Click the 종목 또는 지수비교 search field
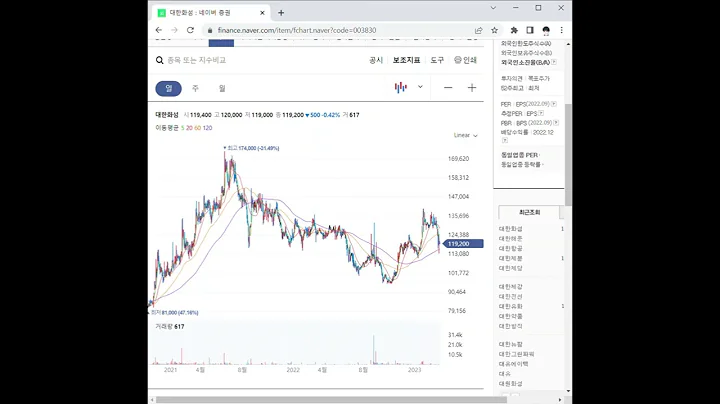Viewport: 720px width, 404px height. pos(197,60)
